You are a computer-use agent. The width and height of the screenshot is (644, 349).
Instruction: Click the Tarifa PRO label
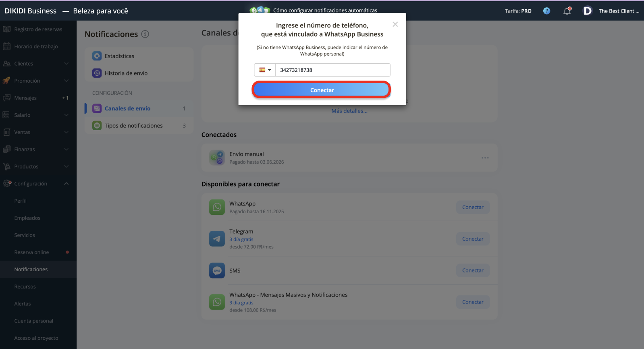pos(518,11)
